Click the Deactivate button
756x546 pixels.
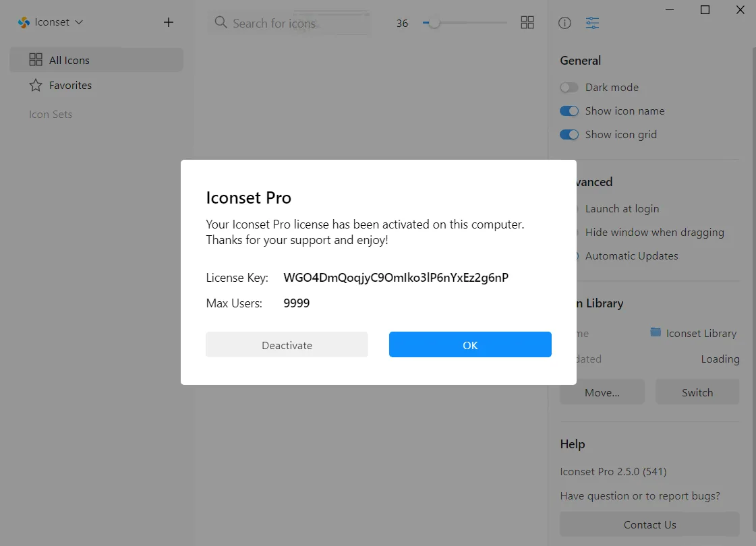[x=287, y=344]
